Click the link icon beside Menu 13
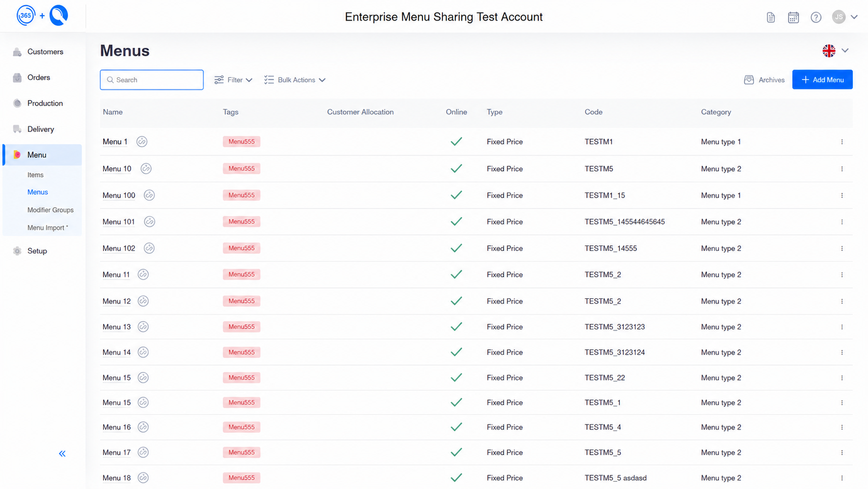This screenshot has width=868, height=489. pos(143,326)
